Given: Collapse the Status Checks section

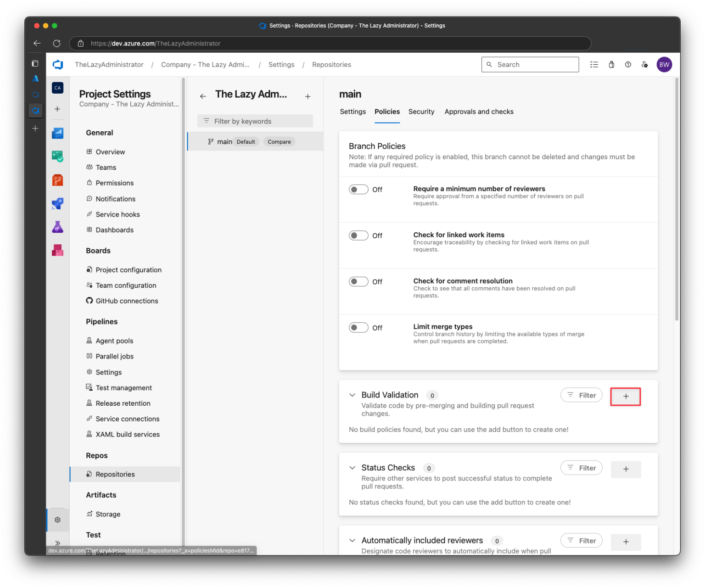Looking at the screenshot, I should click(x=352, y=468).
